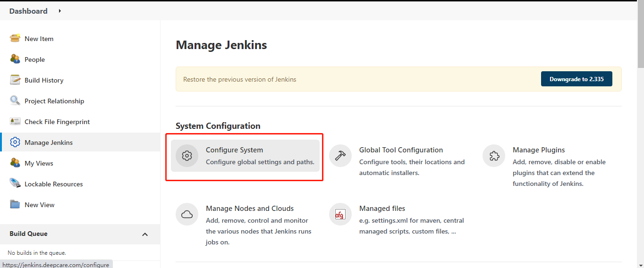Go to My Views in sidebar
Screen dimensions: 644x268
(39, 163)
